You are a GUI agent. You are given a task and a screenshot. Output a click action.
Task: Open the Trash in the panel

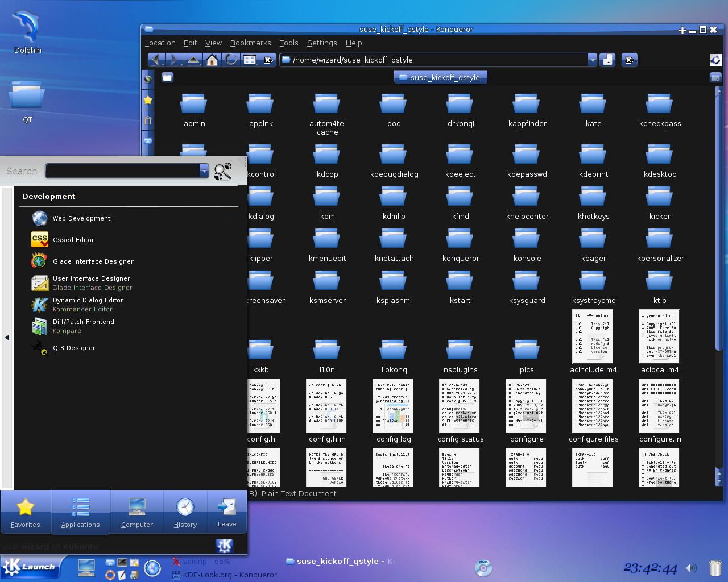pyautogui.click(x=715, y=568)
